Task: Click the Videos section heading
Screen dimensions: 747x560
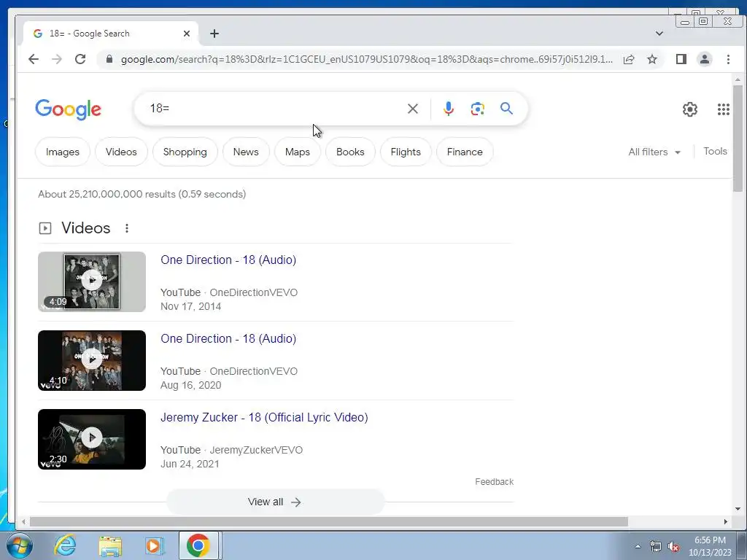Action: [86, 228]
